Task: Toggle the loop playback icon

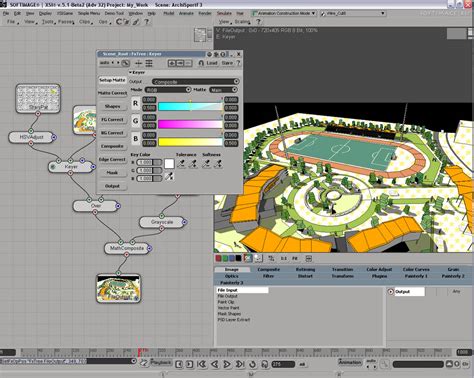Action: point(252,364)
